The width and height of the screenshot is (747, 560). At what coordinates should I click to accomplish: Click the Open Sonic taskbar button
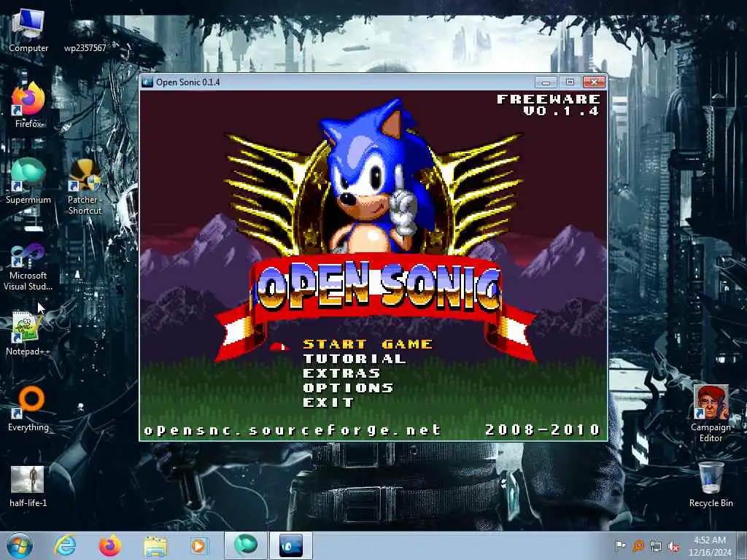[x=291, y=545]
